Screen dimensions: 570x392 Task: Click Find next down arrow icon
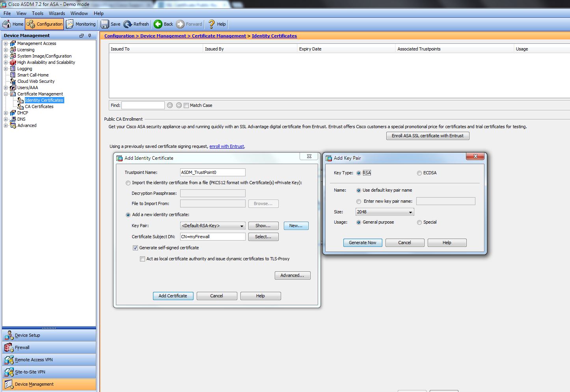click(x=170, y=105)
